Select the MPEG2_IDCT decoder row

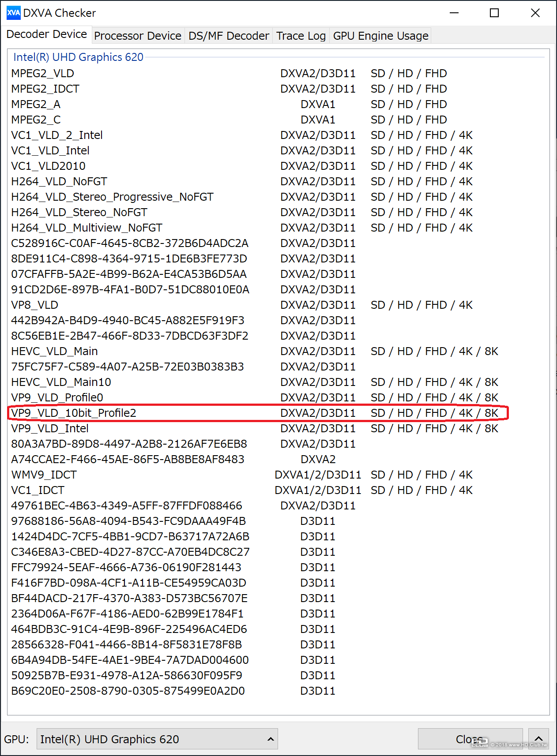(278, 89)
